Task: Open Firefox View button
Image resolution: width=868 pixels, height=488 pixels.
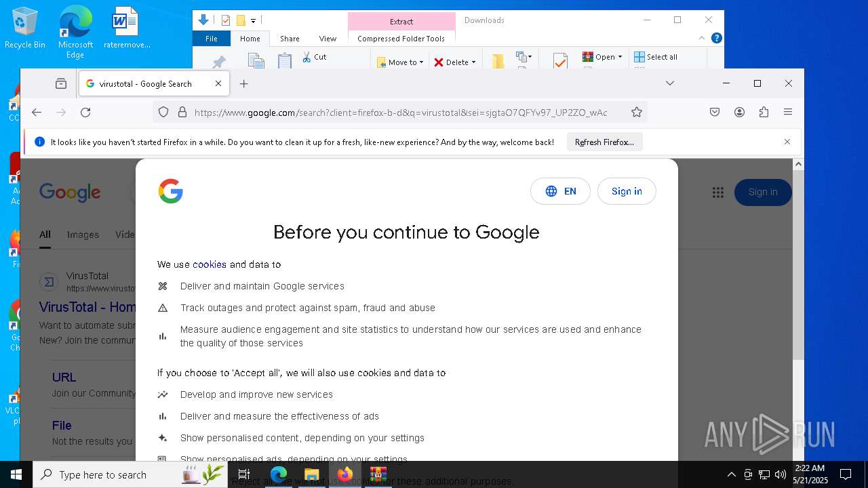Action: [61, 84]
